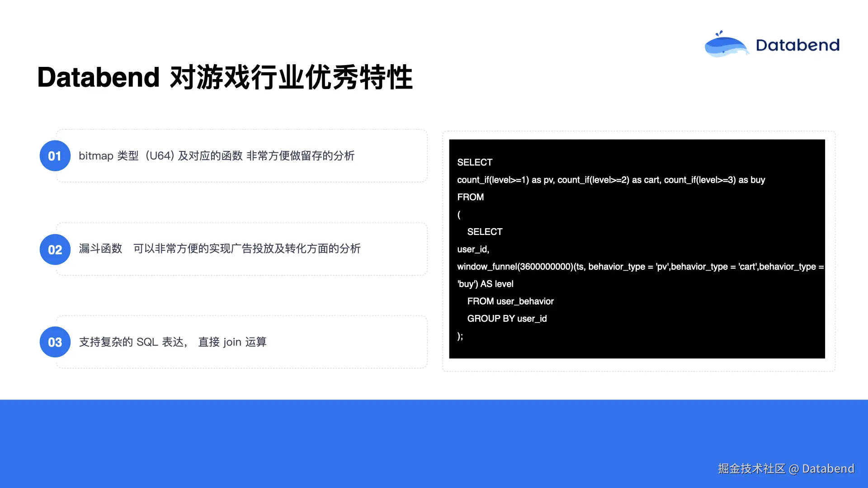Click the user_id, column line in code

473,249
